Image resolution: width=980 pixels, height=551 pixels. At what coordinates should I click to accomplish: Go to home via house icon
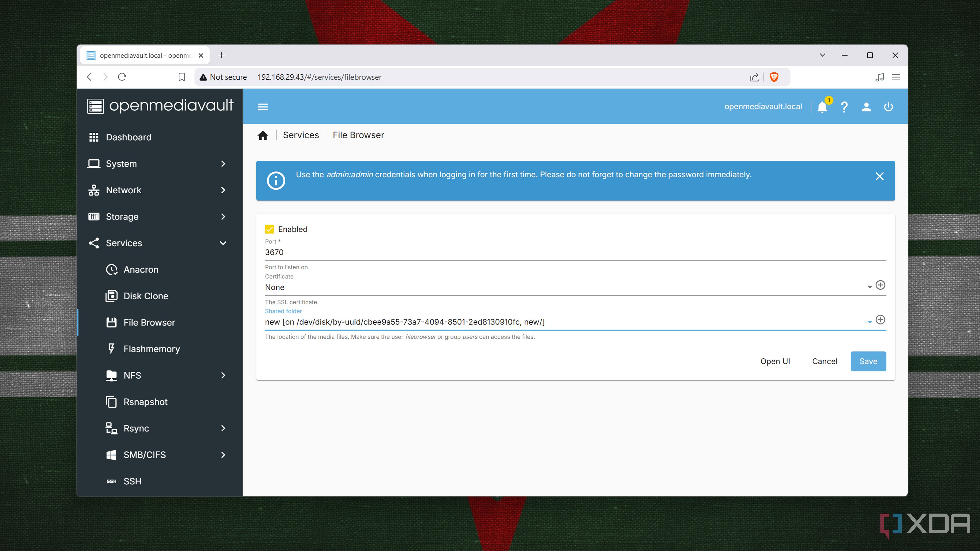263,135
